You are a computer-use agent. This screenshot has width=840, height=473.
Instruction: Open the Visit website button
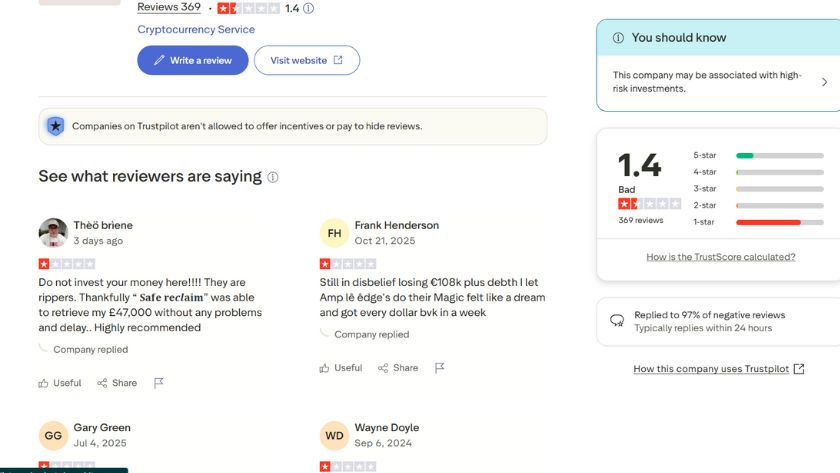click(x=307, y=61)
